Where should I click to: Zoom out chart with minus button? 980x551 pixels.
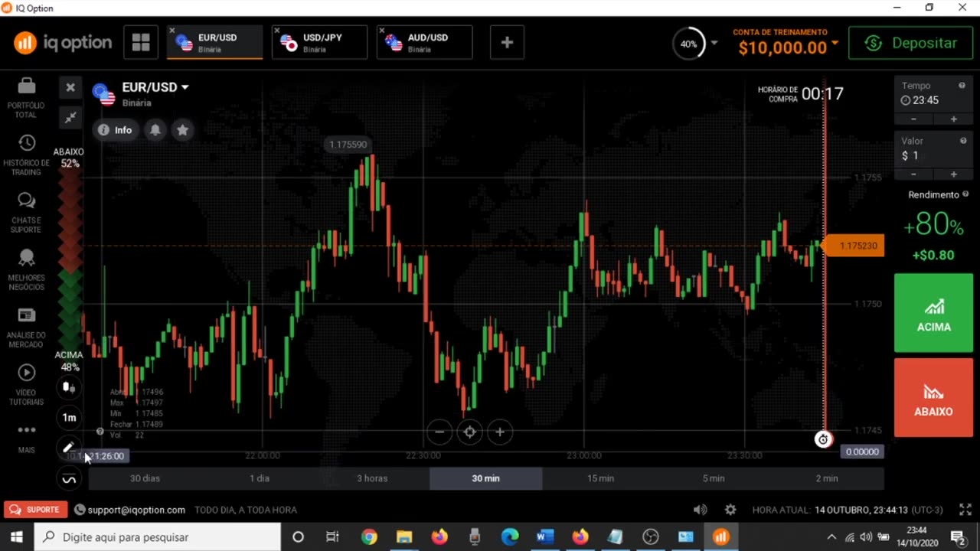(439, 432)
